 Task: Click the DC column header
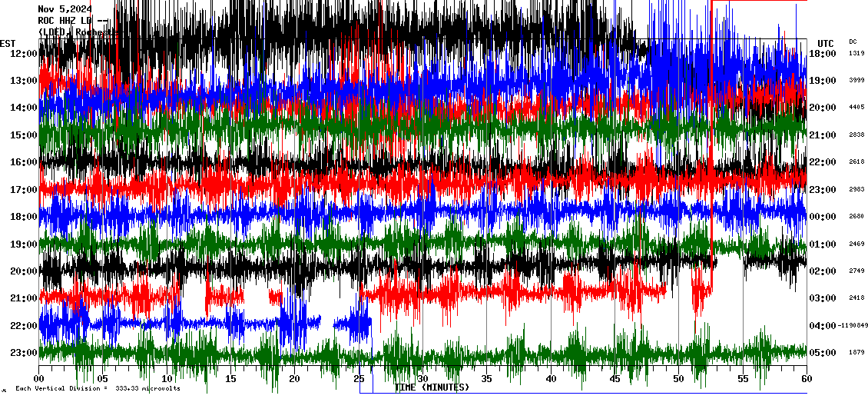(x=853, y=42)
